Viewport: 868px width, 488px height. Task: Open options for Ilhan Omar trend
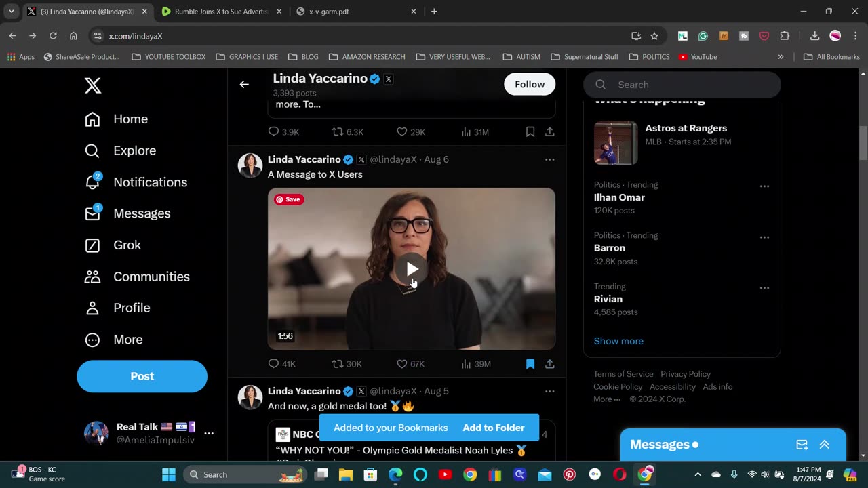pyautogui.click(x=764, y=186)
